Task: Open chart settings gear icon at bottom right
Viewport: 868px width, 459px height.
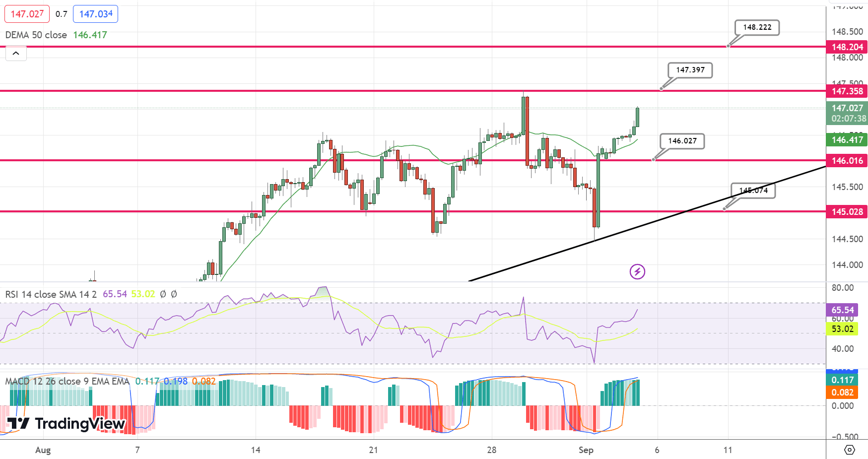Action: 850,450
